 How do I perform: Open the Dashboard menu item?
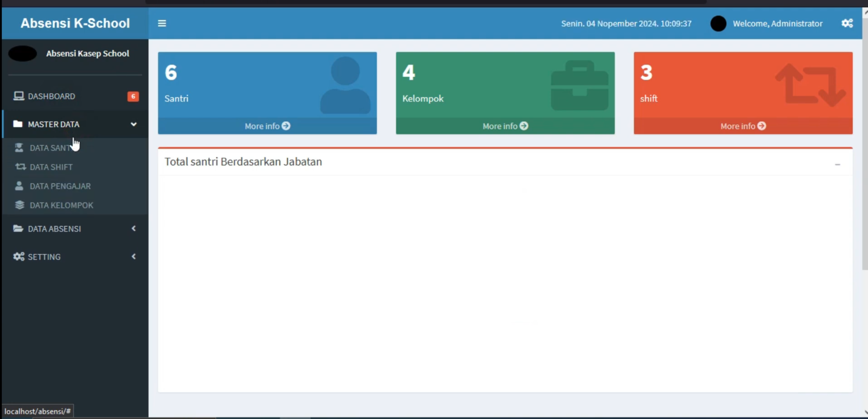(x=75, y=96)
